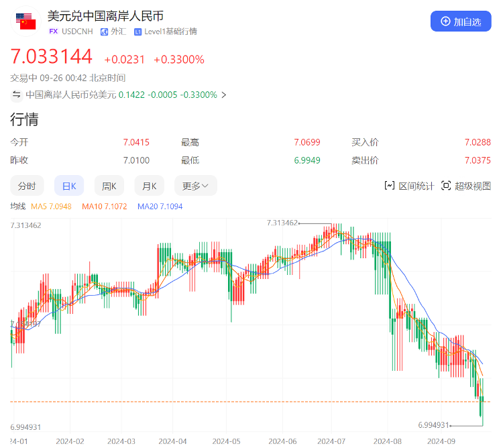The image size is (503, 448).
Task: Add the pair via 加自选 button
Action: point(461,21)
